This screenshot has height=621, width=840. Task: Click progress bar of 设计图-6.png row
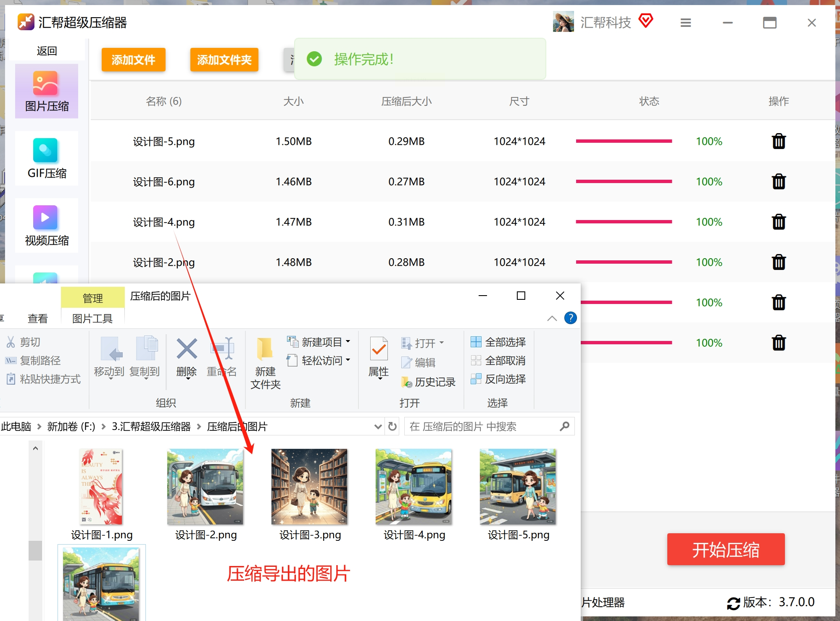click(x=624, y=181)
